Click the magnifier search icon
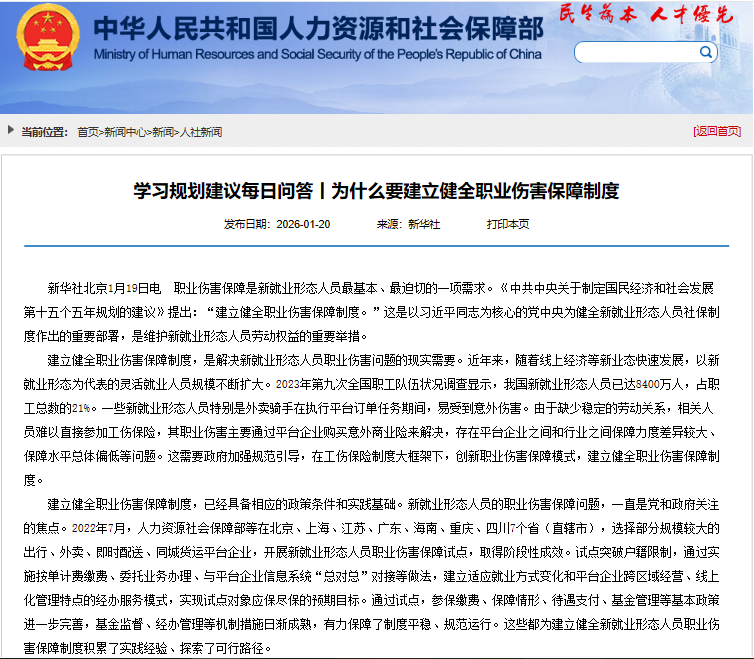Image resolution: width=754 pixels, height=659 pixels. click(x=706, y=52)
